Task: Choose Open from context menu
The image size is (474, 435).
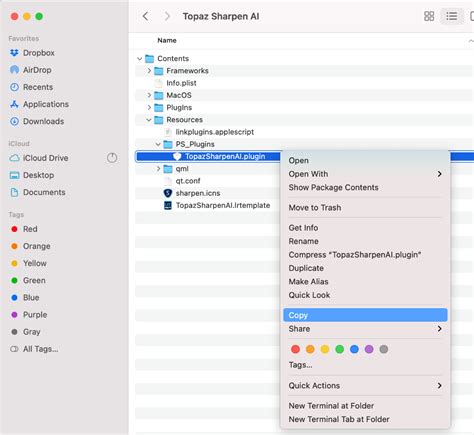Action: (x=365, y=161)
